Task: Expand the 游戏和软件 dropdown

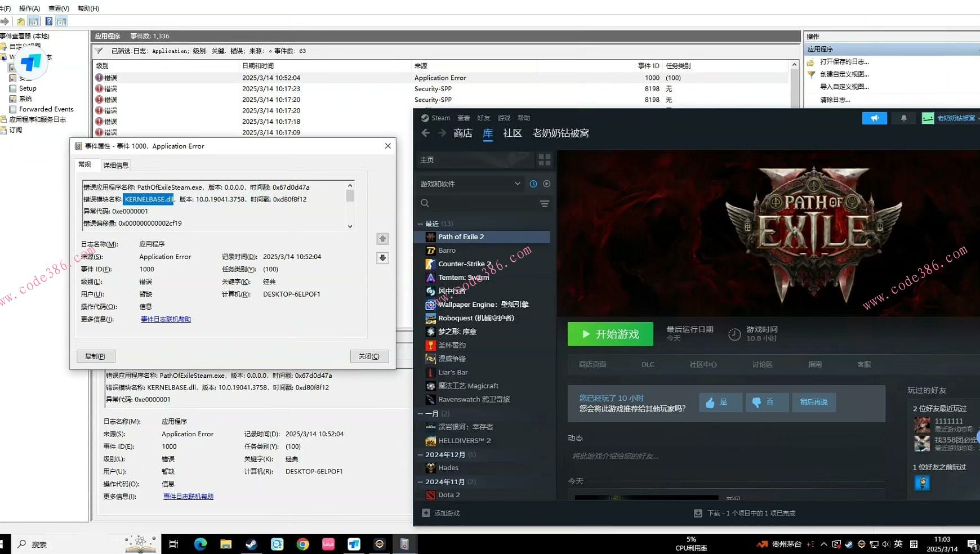Action: click(517, 184)
